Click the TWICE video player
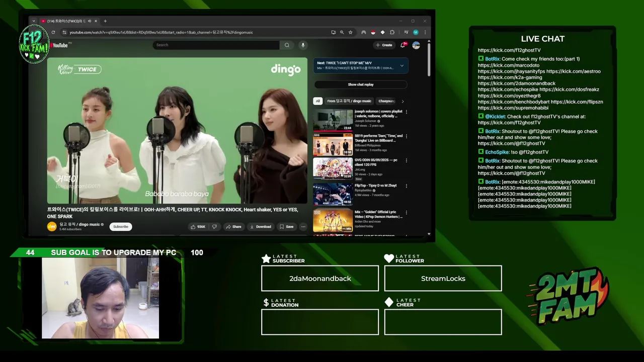Screen dimensions: 644x362 (x=177, y=131)
